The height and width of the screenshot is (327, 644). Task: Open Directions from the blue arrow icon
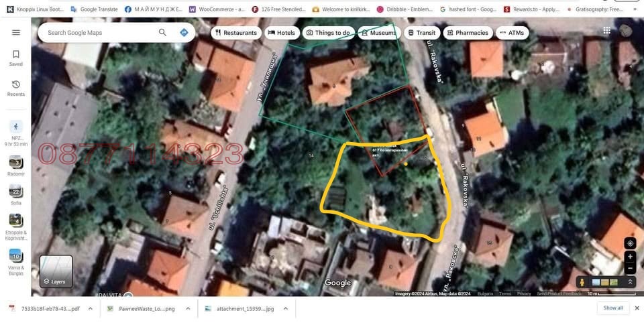[184, 32]
